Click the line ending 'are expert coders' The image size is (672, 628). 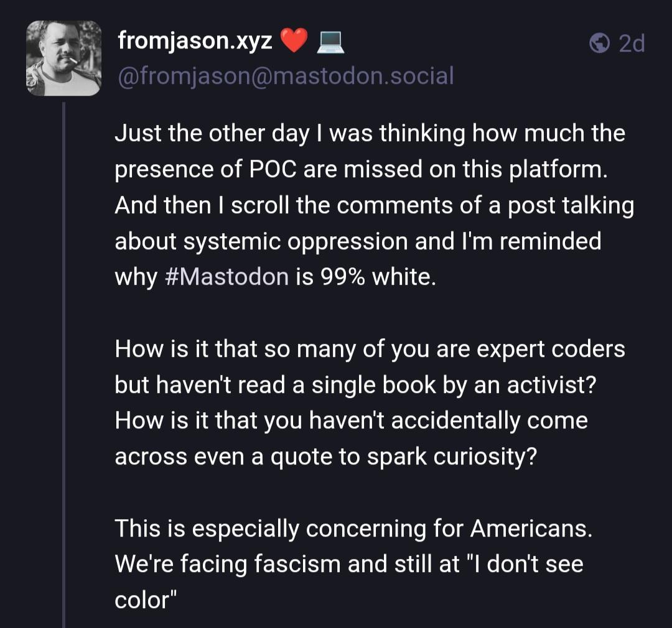click(370, 348)
